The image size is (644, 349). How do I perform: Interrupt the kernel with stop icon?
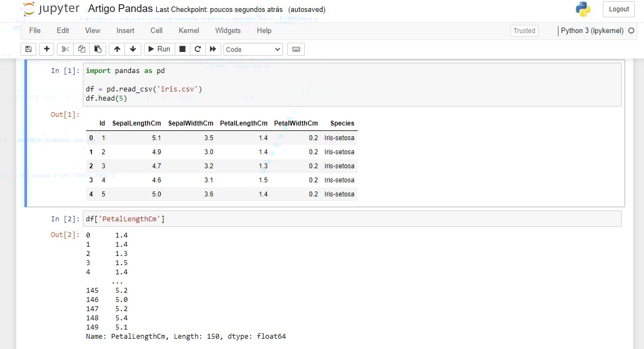coord(182,49)
